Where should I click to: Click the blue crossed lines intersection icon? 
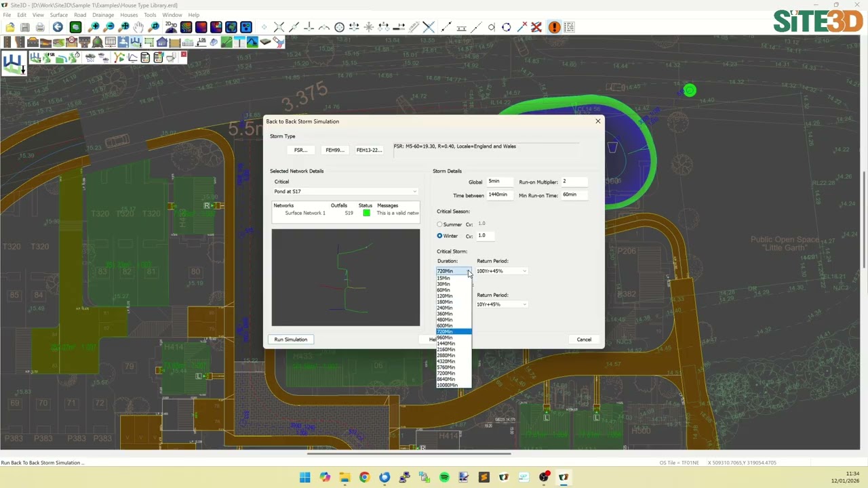429,27
